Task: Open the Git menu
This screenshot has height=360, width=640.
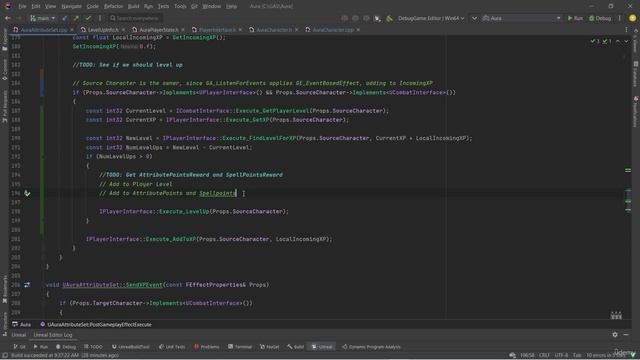Action: (x=194, y=6)
